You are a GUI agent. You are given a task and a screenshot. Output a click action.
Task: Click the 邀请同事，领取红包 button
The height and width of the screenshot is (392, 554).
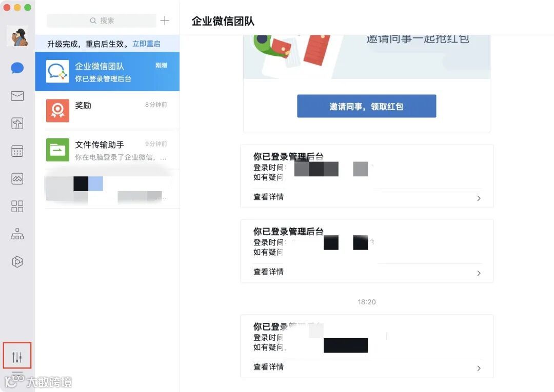[x=366, y=106]
